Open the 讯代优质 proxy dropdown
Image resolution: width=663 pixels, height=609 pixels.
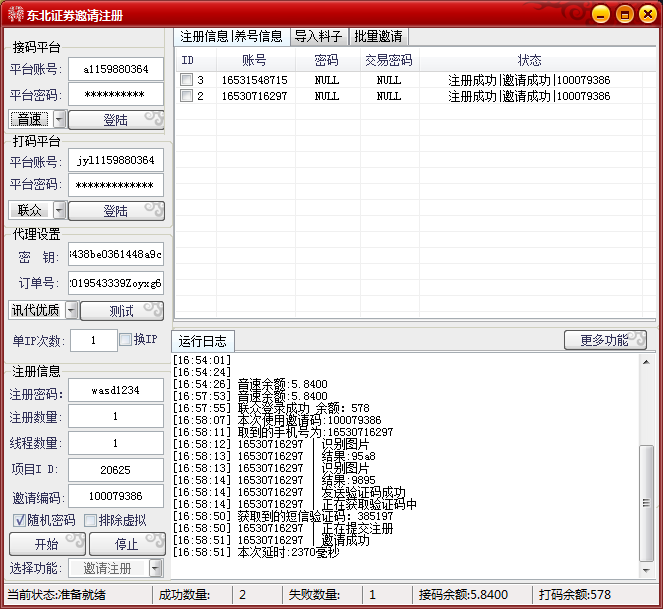coord(72,310)
